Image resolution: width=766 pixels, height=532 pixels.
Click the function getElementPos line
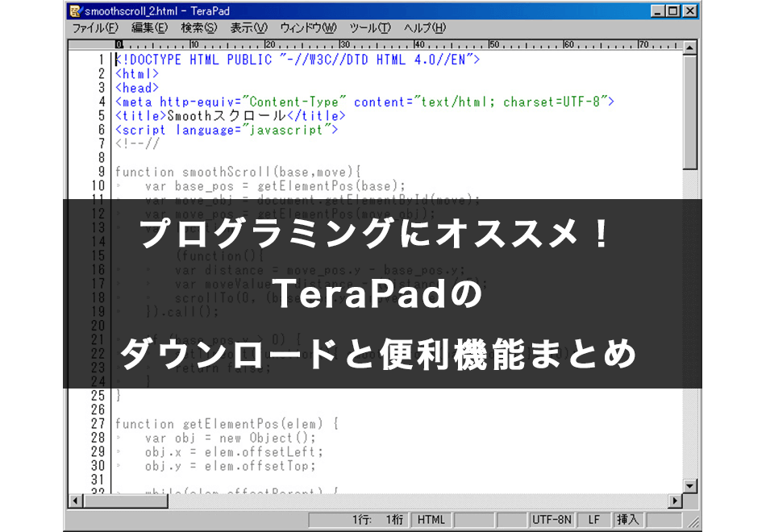(227, 424)
